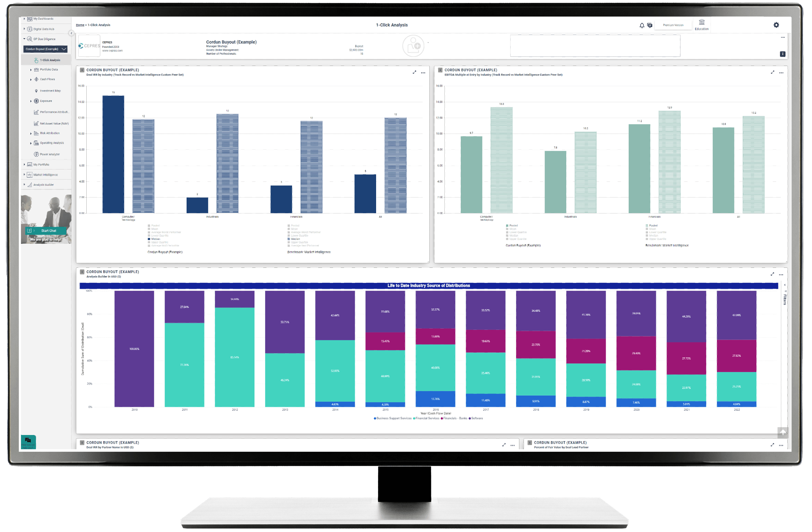Expand EBITDA Multiple at Entry chart to fullscreen
Screen dimensions: 812x532
tap(772, 72)
